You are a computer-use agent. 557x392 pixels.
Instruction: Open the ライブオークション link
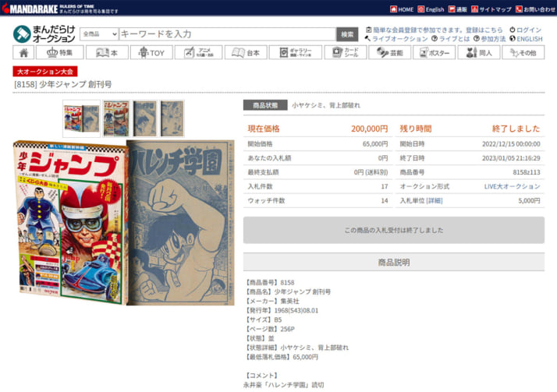pyautogui.click(x=396, y=39)
